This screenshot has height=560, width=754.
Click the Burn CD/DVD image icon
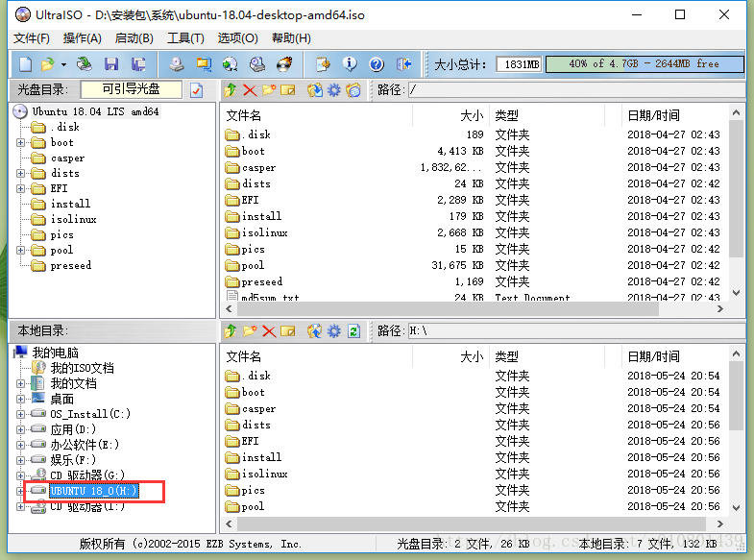click(x=284, y=64)
